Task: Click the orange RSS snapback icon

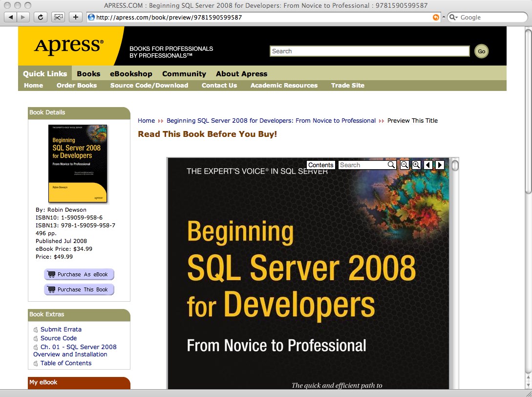Action: (x=436, y=17)
